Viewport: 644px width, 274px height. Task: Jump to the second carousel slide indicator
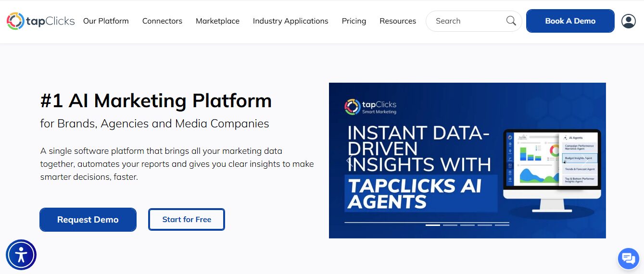coord(450,224)
